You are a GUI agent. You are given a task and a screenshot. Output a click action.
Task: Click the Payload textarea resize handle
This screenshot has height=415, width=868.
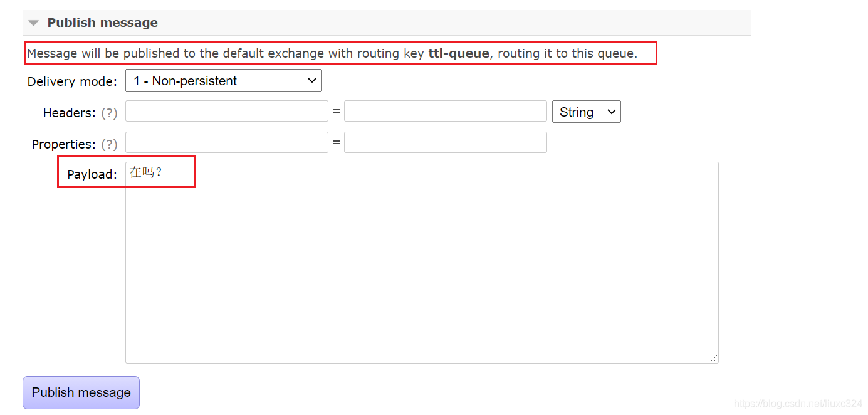(714, 358)
